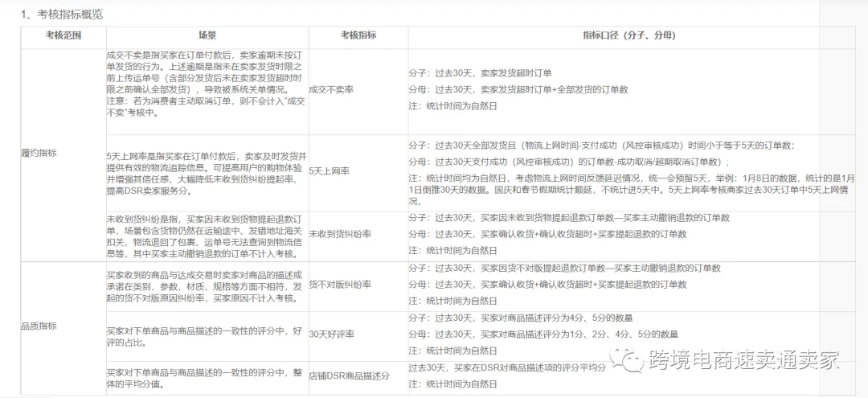Click line '过去30天，买家在DSR对商品描述项的评分平均分'
Screen dimensions: 868x398
[x=508, y=367]
